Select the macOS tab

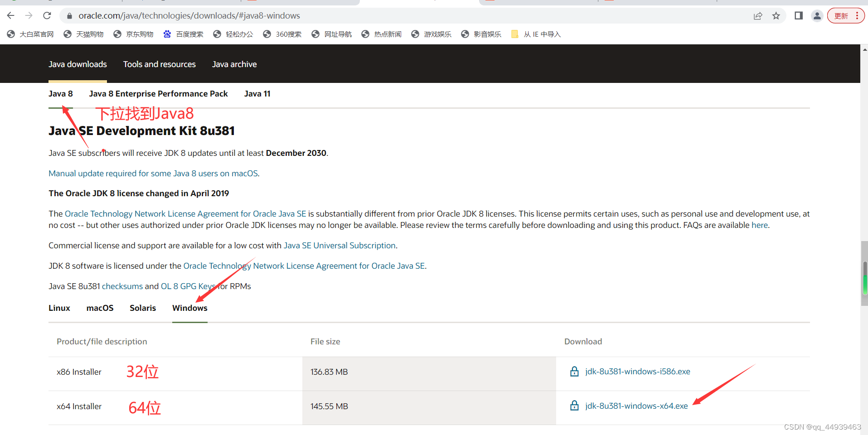[x=100, y=308]
